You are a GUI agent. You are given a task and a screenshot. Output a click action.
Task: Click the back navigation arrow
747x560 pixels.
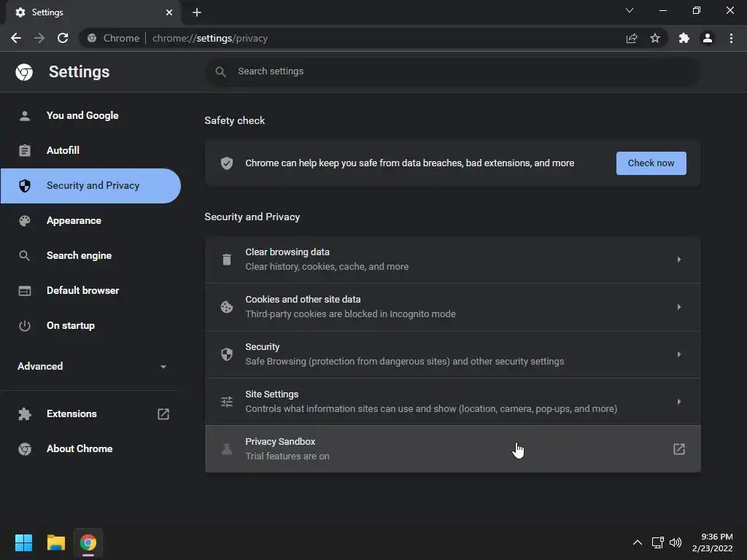coord(16,38)
